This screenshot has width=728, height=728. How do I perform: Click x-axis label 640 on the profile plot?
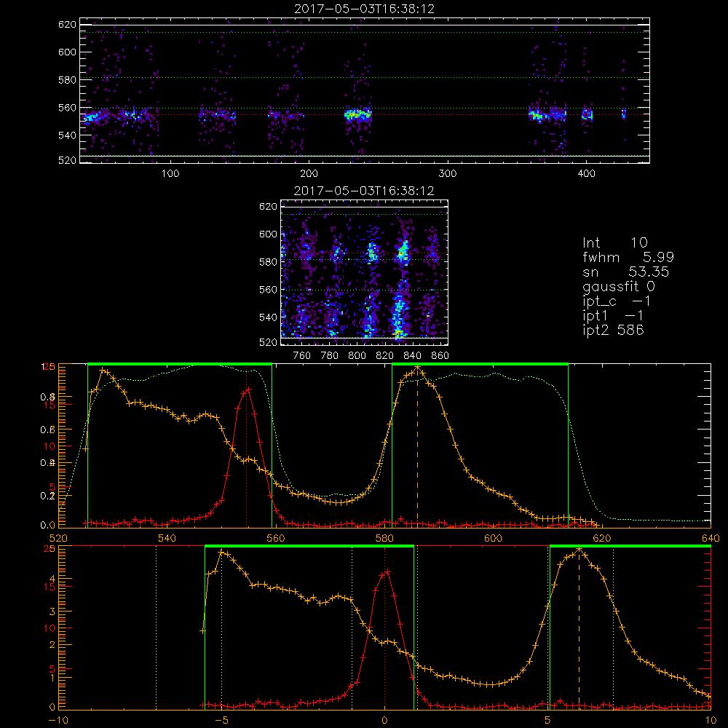711,538
